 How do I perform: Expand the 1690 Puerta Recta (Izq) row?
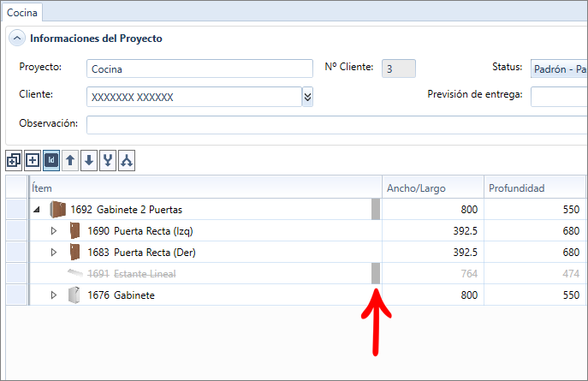click(54, 231)
